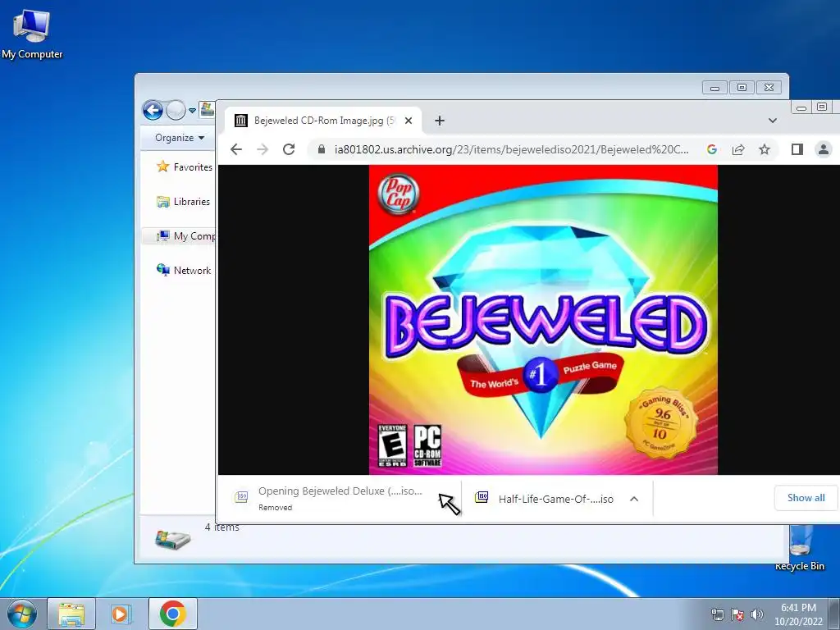Open Recycle Bin desktop icon

click(800, 548)
